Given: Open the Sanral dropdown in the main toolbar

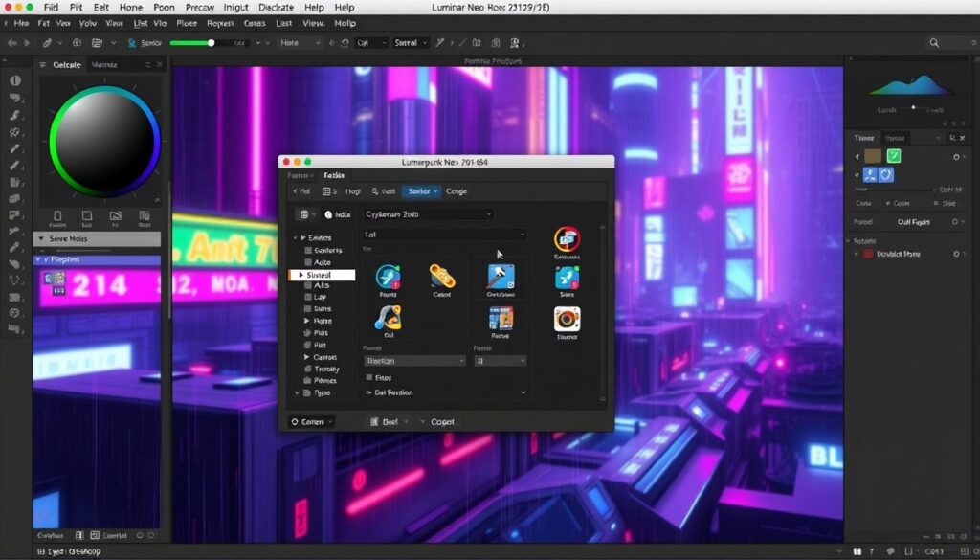Looking at the screenshot, I should click(x=411, y=43).
